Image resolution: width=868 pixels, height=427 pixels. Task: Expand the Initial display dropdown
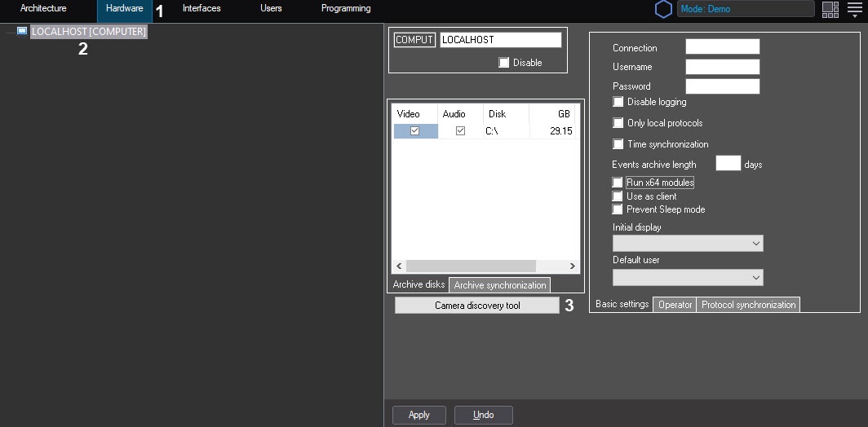(688, 244)
